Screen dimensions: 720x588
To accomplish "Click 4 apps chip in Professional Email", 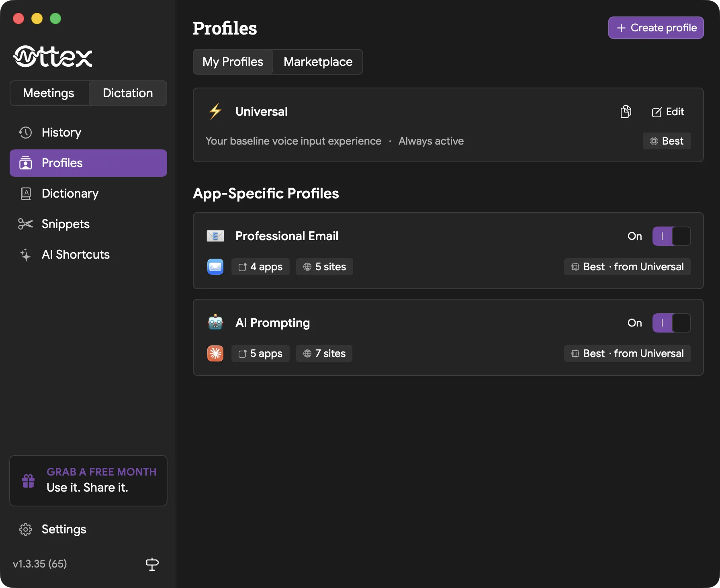I will [260, 267].
